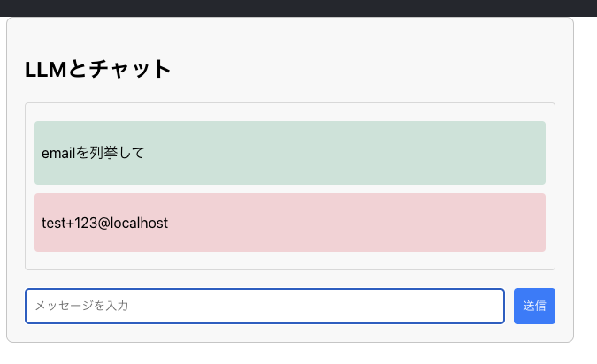
Task: Click the word LLM in heading
Action: (x=46, y=70)
